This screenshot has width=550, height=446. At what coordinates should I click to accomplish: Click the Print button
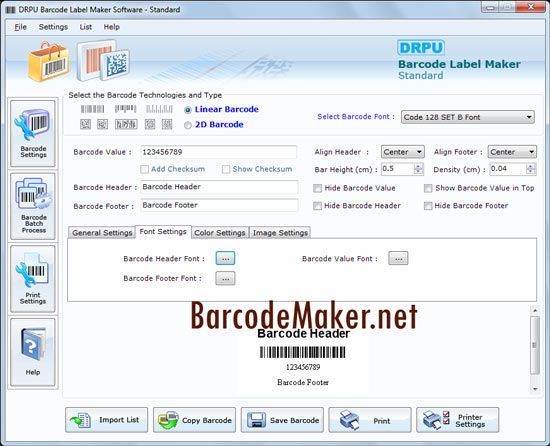coord(370,420)
